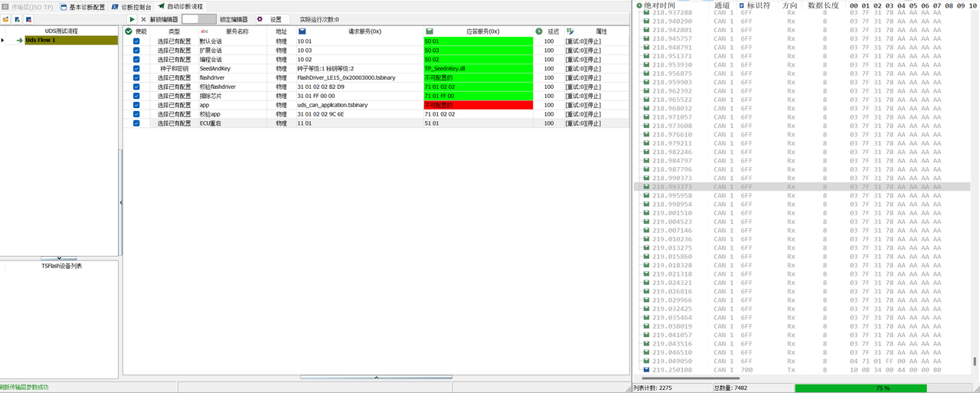Click message icon of row 219.049050
980x393 pixels.
coord(646,361)
